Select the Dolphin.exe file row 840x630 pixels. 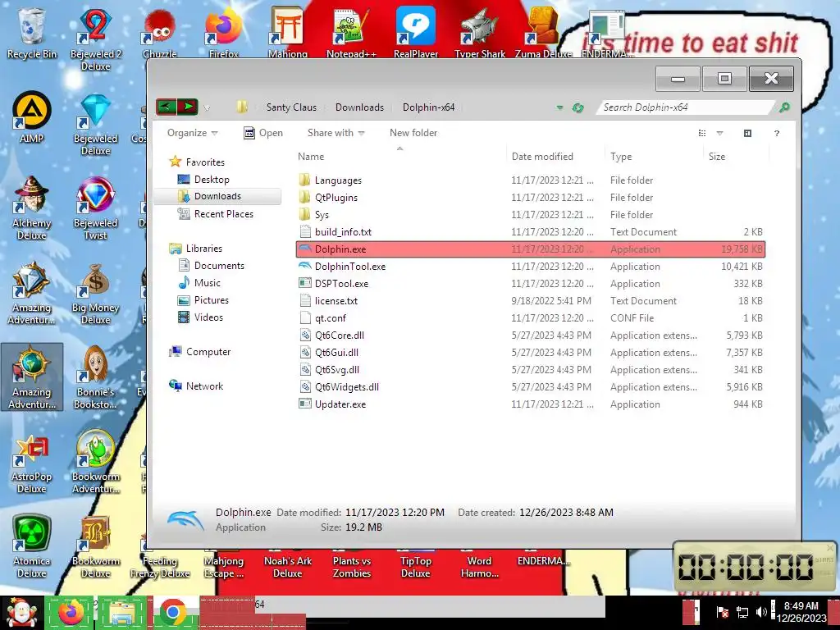[531, 249]
